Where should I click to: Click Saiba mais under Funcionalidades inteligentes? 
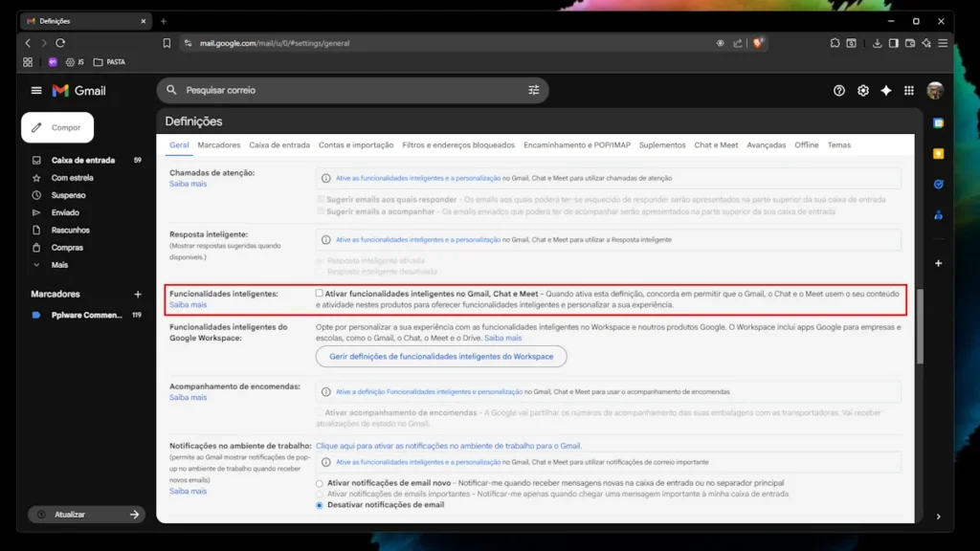[188, 305]
